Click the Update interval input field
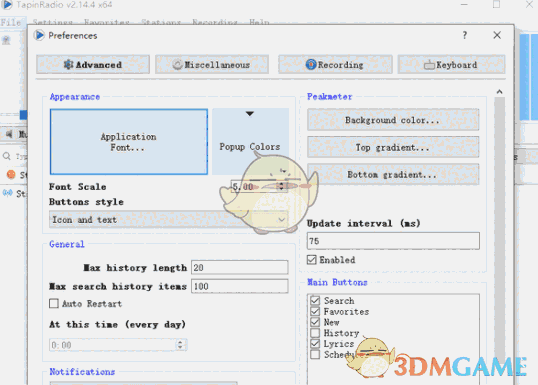 pos(393,241)
